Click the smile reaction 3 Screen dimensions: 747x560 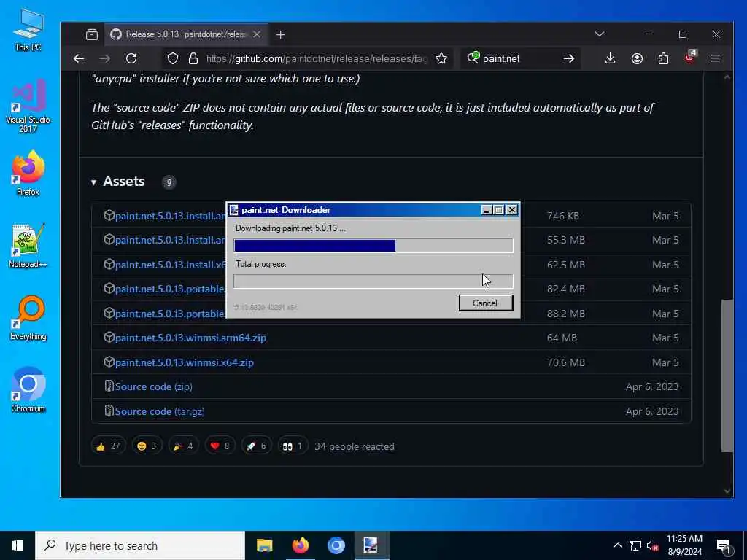tap(147, 446)
